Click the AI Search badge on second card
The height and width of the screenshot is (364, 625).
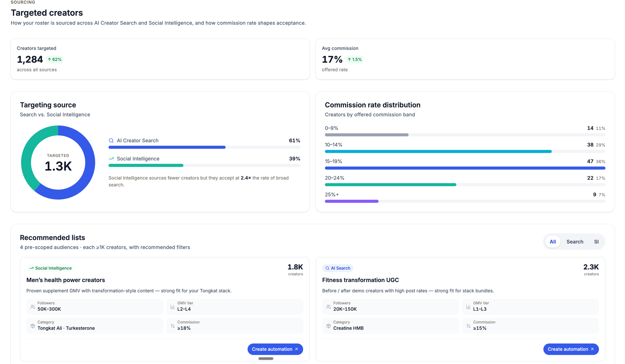(337, 268)
